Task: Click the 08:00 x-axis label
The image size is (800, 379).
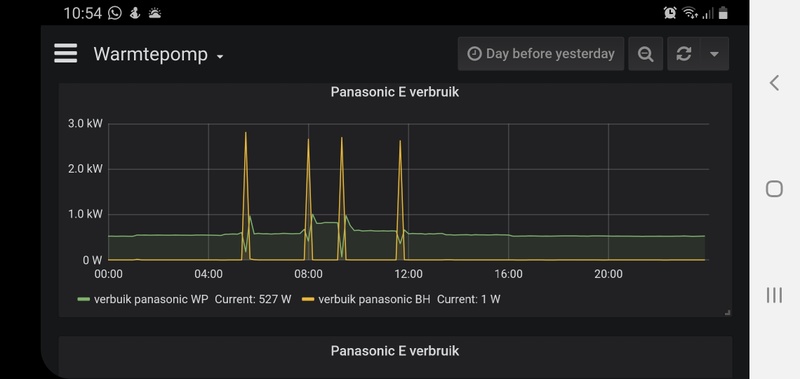Action: [308, 274]
